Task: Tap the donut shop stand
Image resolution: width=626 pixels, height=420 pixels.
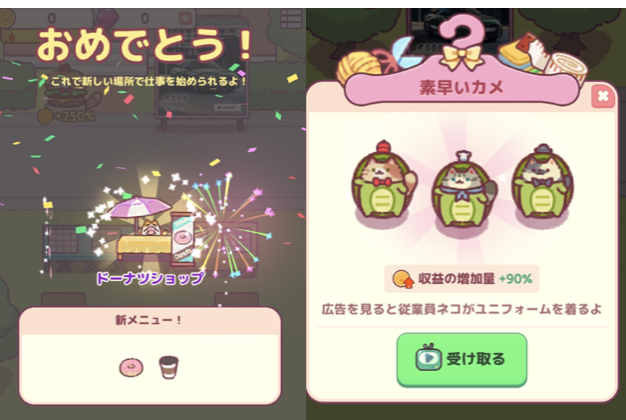Action: tap(154, 230)
